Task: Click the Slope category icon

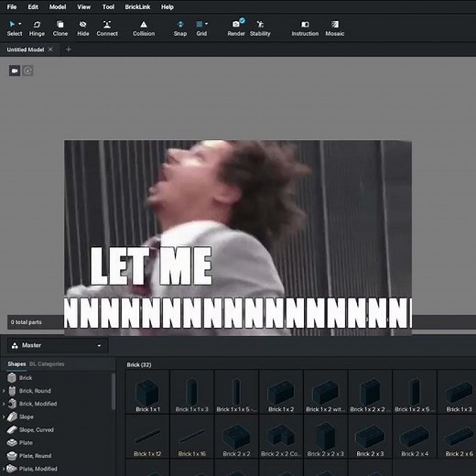Action: click(12, 416)
